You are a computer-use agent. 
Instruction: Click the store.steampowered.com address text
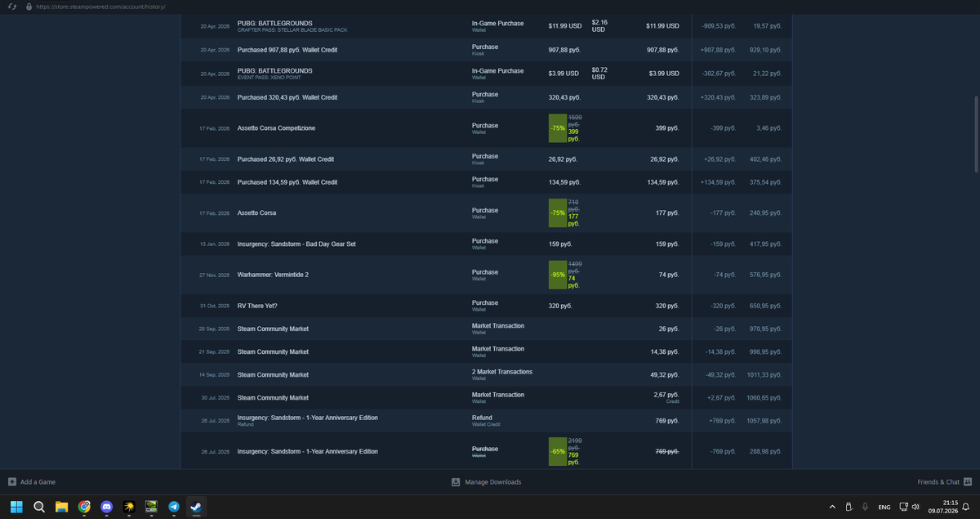click(100, 7)
